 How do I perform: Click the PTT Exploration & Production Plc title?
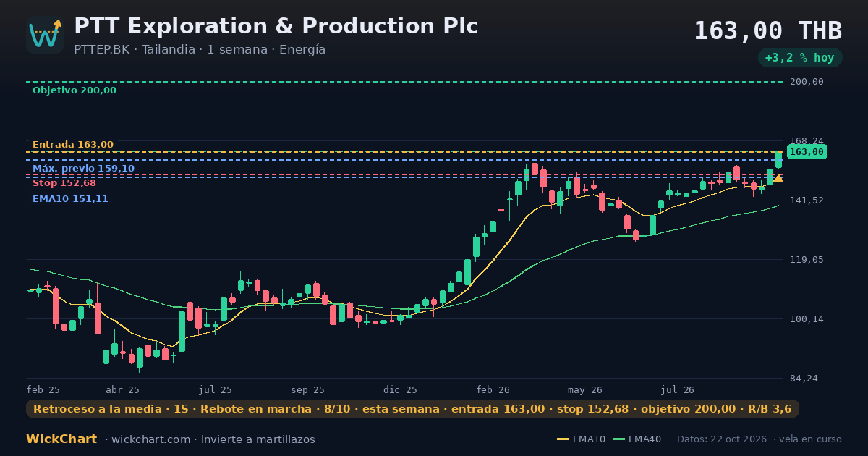276,26
